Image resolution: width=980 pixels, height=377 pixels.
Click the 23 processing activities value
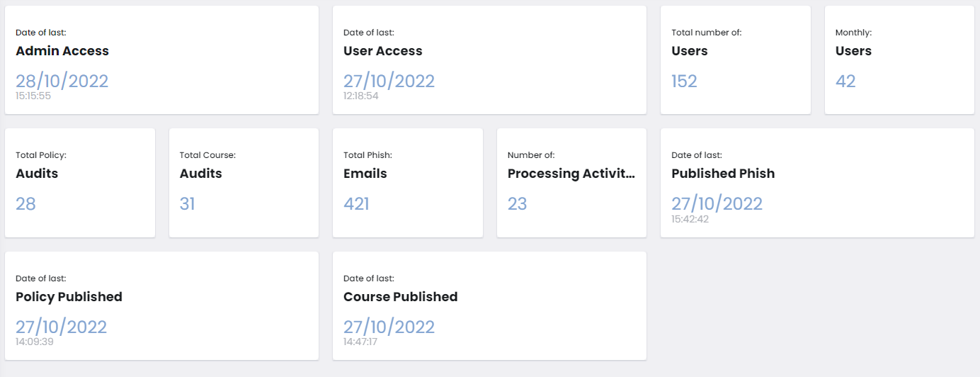(x=517, y=204)
